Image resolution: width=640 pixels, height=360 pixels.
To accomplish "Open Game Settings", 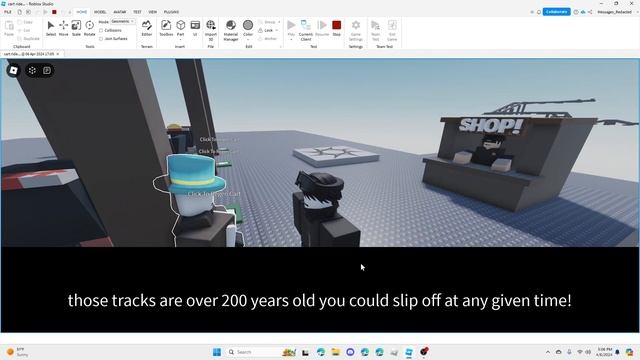I will (x=356, y=30).
